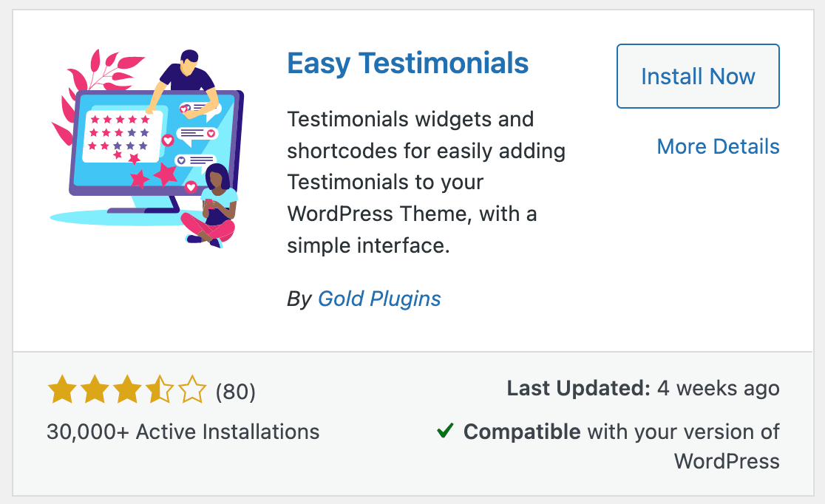Click the first gold rating star

[61, 390]
